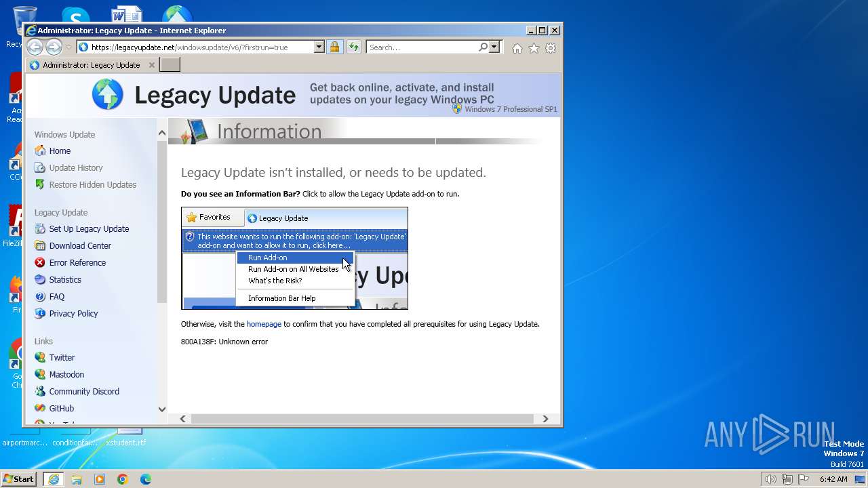Click the Update History sidebar icon
The image size is (868, 488).
point(40,167)
